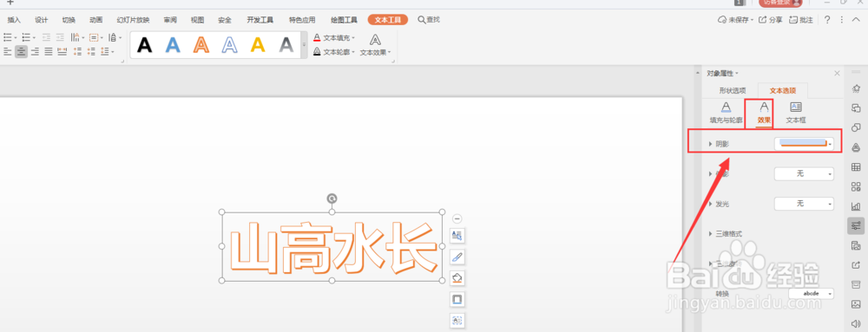Open the 文本填充 text fill dropdown
The width and height of the screenshot is (868, 332).
(334, 37)
